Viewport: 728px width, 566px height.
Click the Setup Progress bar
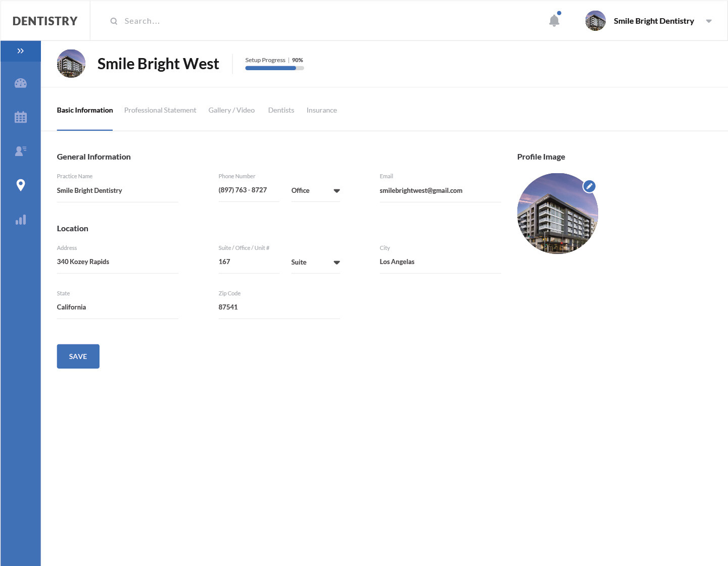274,68
